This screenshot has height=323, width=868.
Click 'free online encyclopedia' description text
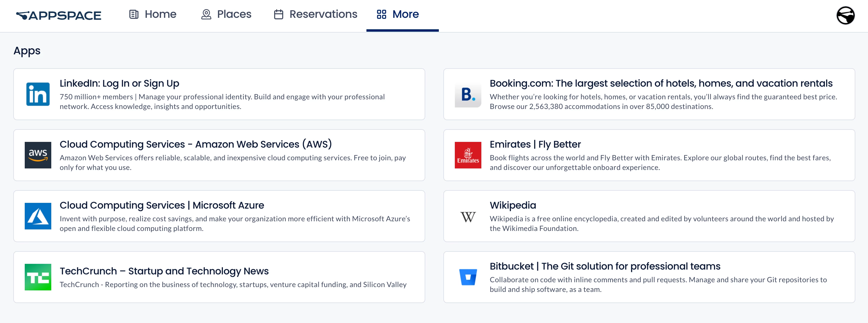(661, 224)
